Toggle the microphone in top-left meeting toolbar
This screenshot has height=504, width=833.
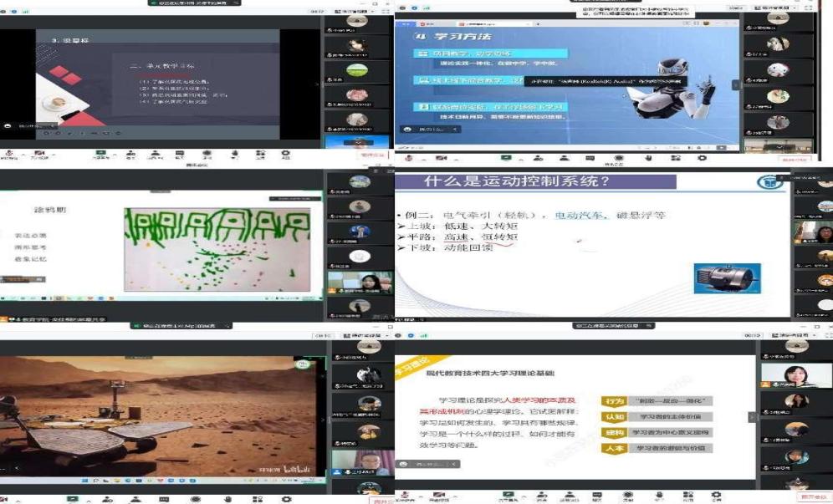[x=10, y=154]
